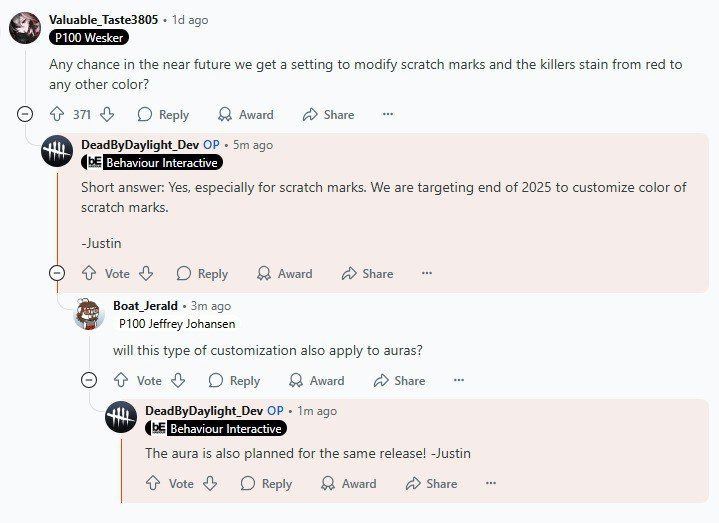Image resolution: width=719 pixels, height=523 pixels.
Task: Upvote the dev's first reply about scratch marks
Action: (x=89, y=273)
